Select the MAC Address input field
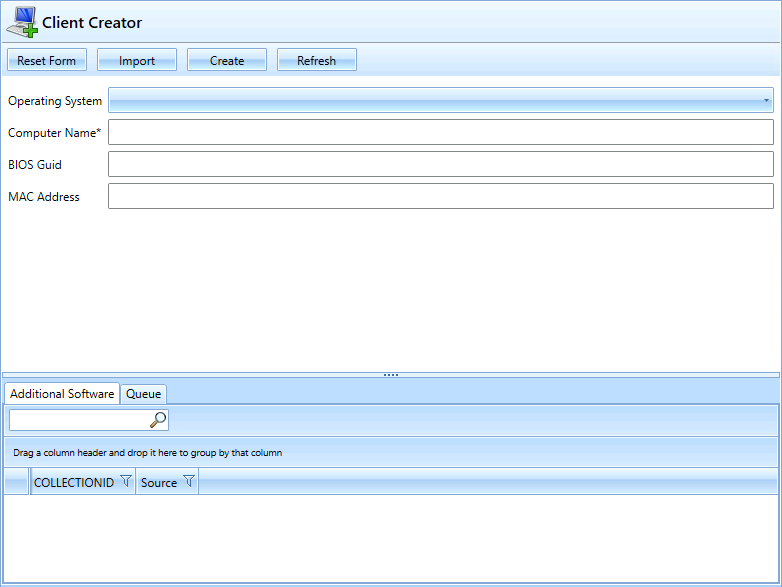Screen dimensions: 782x587 [440, 197]
